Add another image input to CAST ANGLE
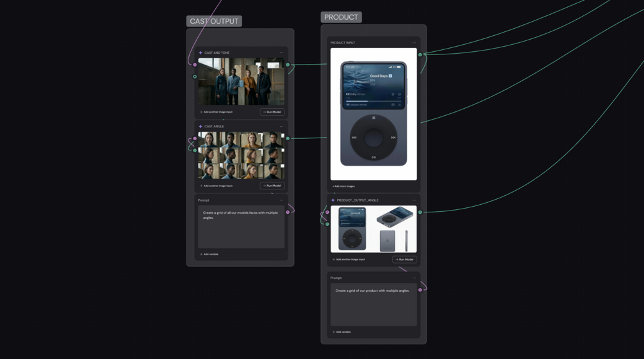Viewport: 644px width, 359px height. click(x=216, y=186)
